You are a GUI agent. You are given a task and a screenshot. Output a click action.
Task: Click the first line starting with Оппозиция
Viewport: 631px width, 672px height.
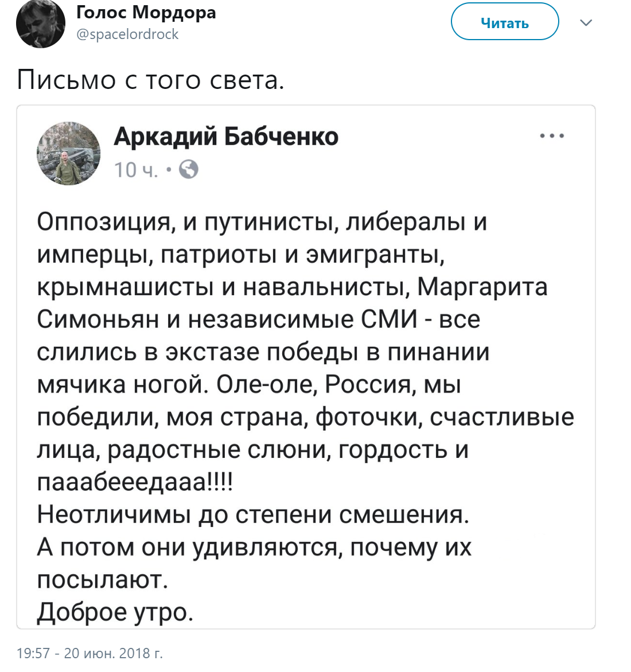tap(262, 222)
